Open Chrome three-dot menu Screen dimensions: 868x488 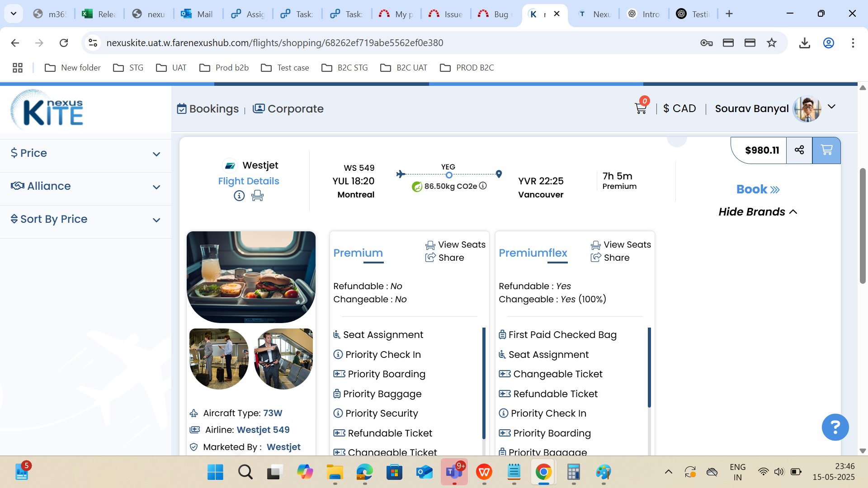[x=853, y=43]
